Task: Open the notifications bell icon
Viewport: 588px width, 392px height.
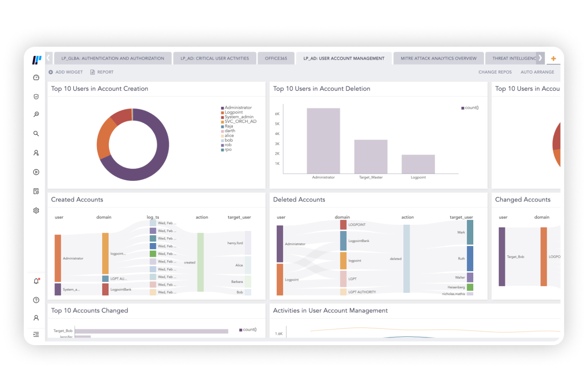Action: (36, 281)
